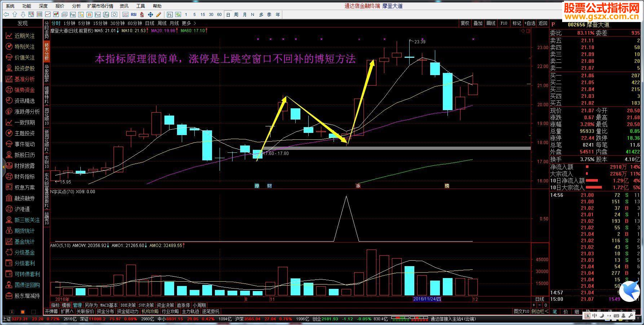The width and height of the screenshot is (644, 325).
Task: Click the plus zoom button at chart corner
Action: coord(534,305)
